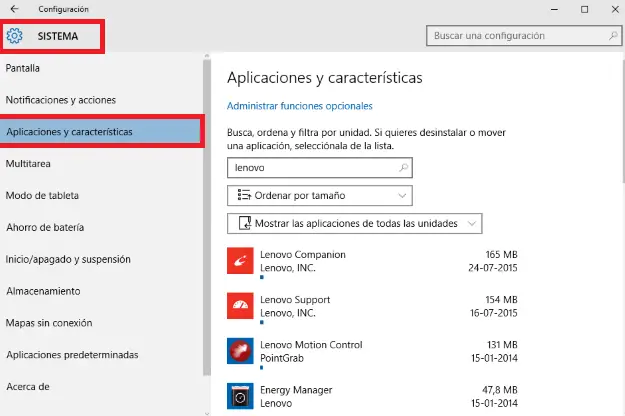625x416 pixels.
Task: Click the Configuración window title
Action: click(x=63, y=9)
